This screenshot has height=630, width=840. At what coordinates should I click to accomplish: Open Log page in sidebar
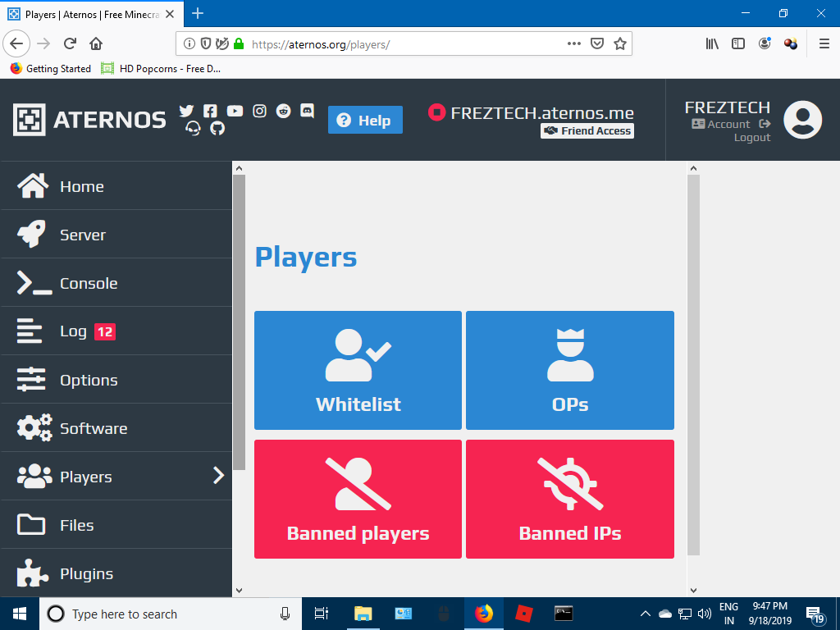[116, 331]
